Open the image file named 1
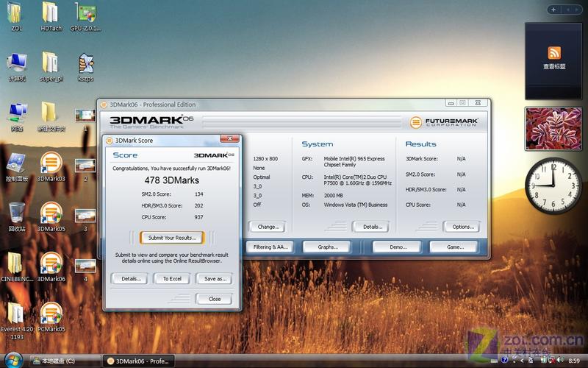 coord(85,120)
